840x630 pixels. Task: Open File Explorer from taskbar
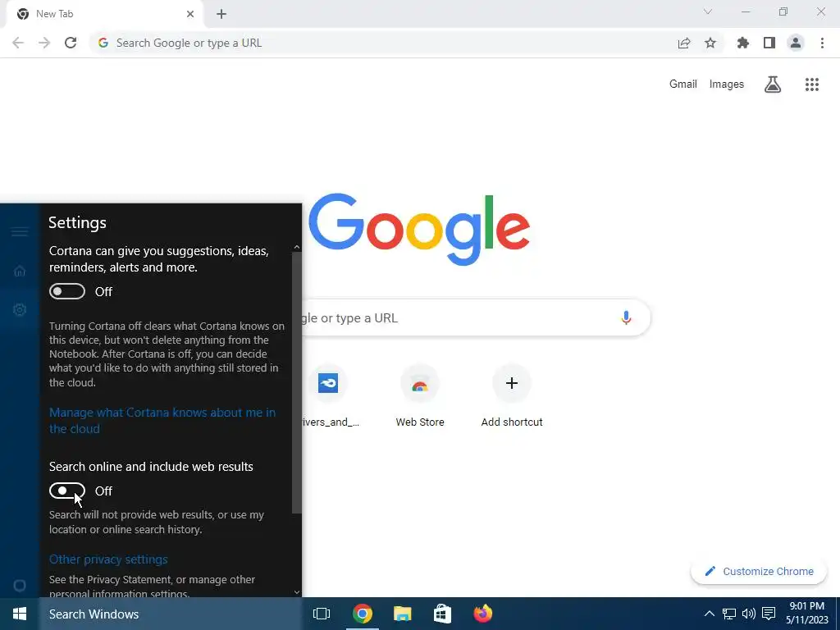coord(402,614)
